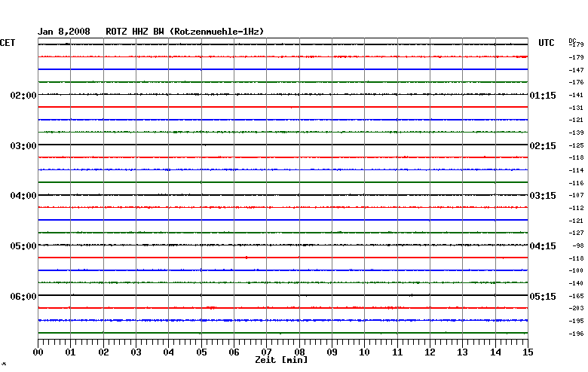Click minute tick label "15"
The image size is (588, 372).
[528, 352]
